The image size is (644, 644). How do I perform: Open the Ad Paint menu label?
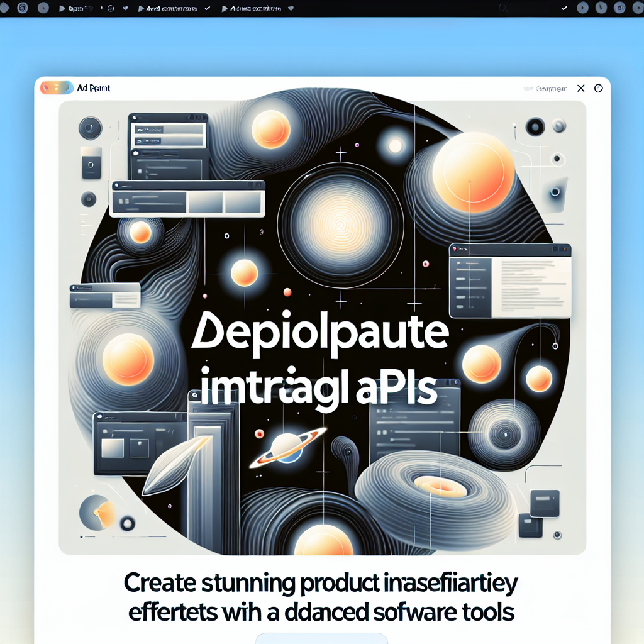tap(93, 88)
